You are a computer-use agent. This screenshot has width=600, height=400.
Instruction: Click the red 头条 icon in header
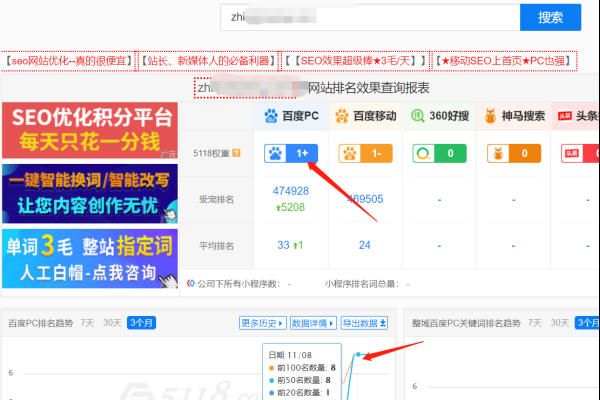point(565,116)
